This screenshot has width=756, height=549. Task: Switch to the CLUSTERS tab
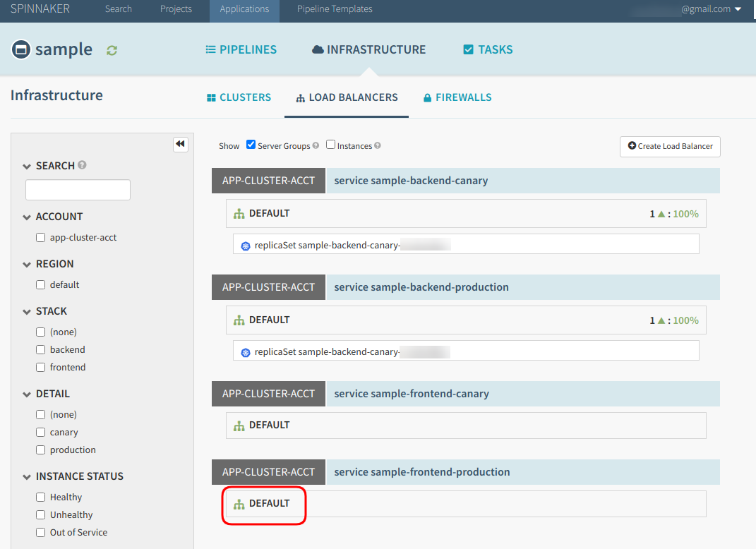pos(239,97)
